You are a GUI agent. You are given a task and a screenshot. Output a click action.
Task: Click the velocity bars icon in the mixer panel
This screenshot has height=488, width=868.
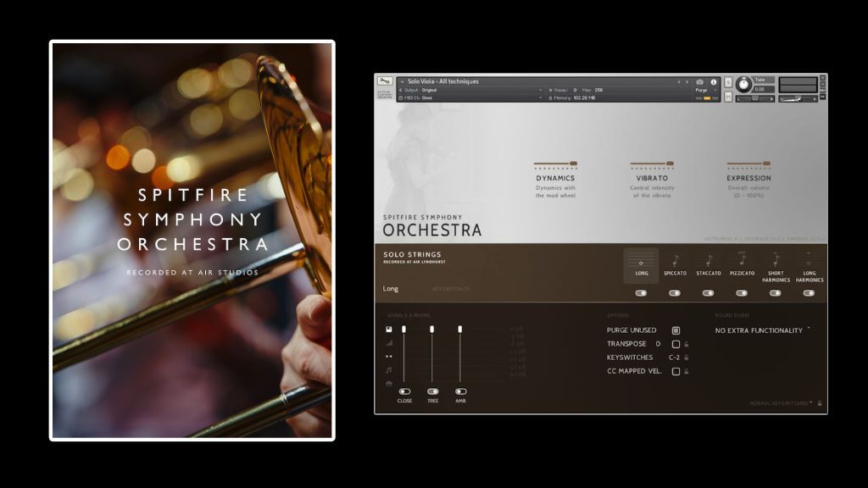point(388,343)
